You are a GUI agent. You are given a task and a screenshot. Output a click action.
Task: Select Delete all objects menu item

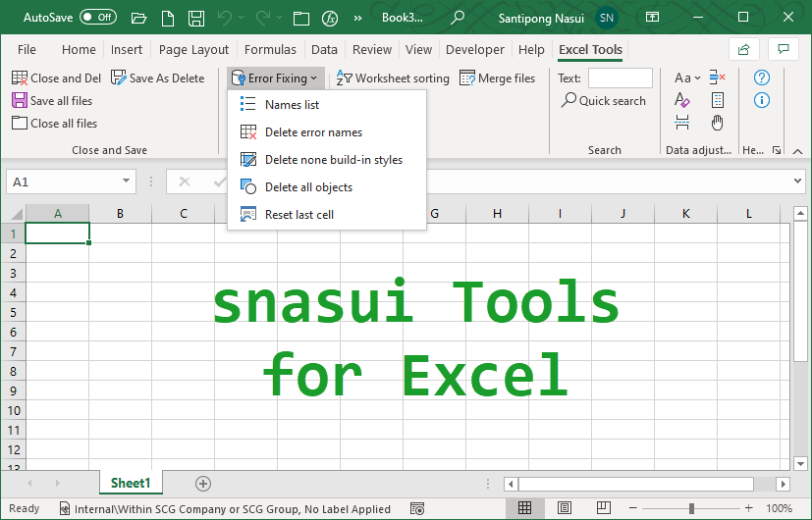(327, 186)
